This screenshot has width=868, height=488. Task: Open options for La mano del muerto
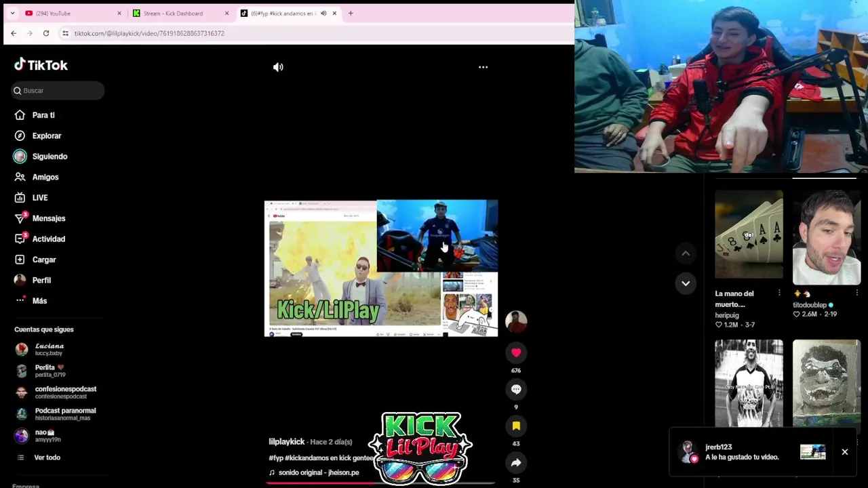(779, 293)
